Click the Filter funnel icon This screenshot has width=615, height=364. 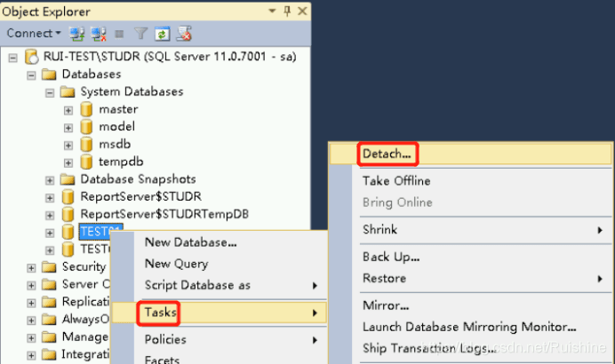pos(140,34)
